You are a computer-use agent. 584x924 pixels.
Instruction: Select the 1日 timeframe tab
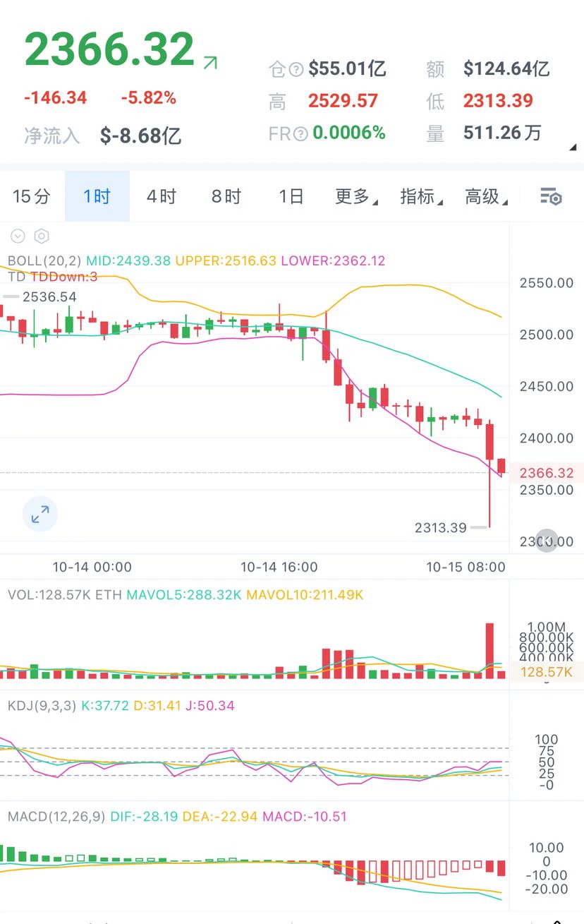tap(291, 196)
